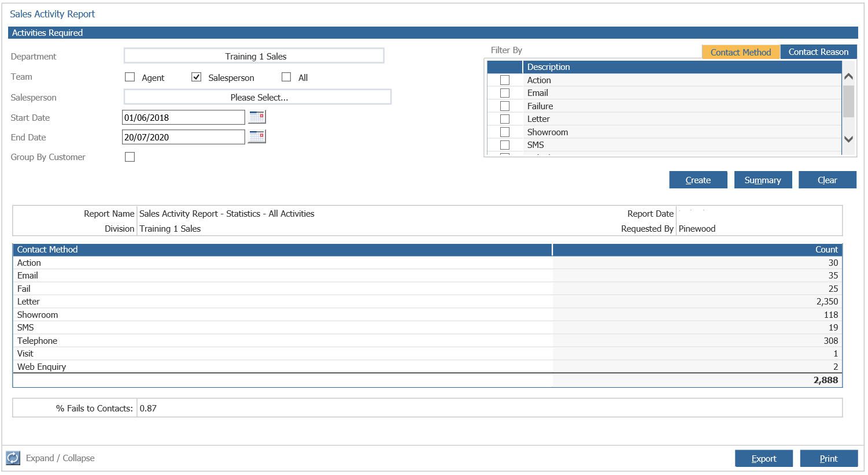Tick the Agent team checkbox
The width and height of the screenshot is (868, 475).
click(x=130, y=77)
